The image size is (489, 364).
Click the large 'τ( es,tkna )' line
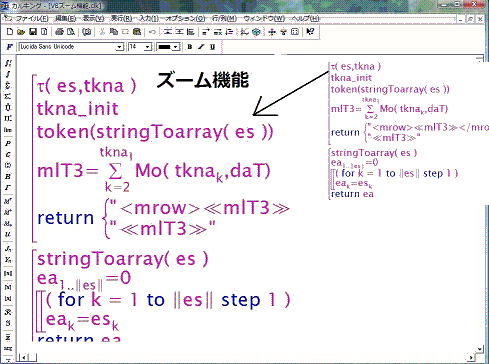point(86,86)
